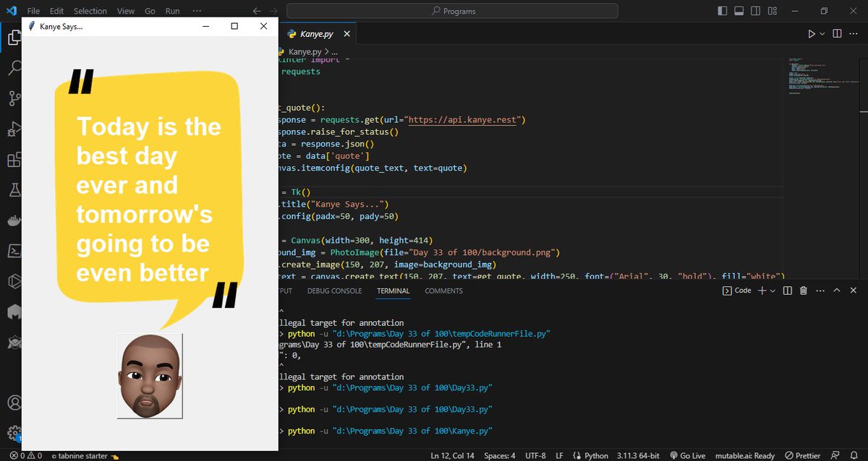Screen dimensions: 868x461
Task: Open the View menu
Action: pos(126,11)
